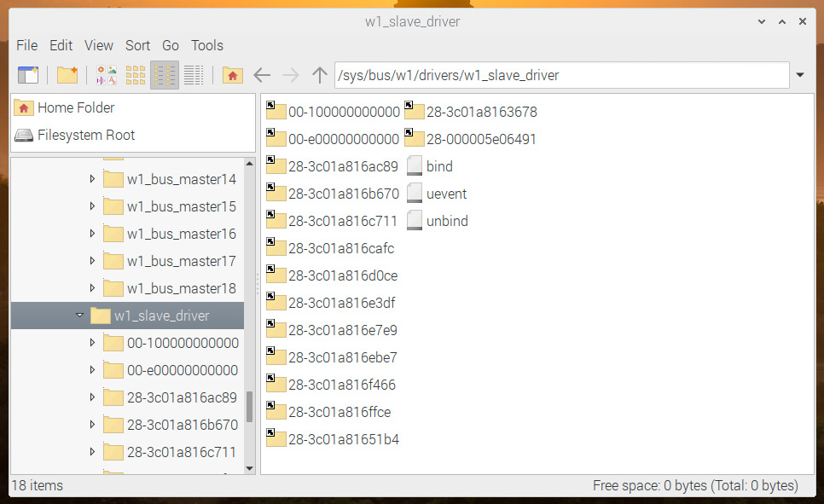Image resolution: width=824 pixels, height=504 pixels.
Task: Click inside the location path field
Action: point(561,75)
